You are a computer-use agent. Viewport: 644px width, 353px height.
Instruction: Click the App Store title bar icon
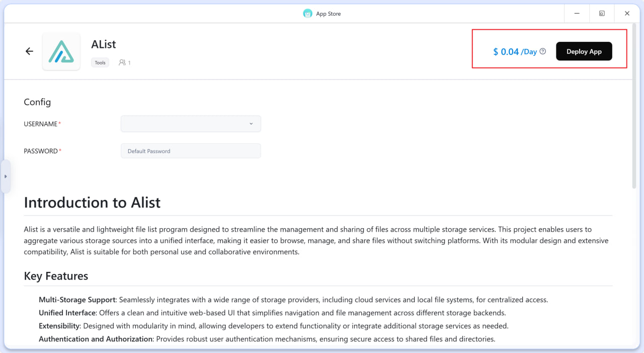click(x=307, y=14)
